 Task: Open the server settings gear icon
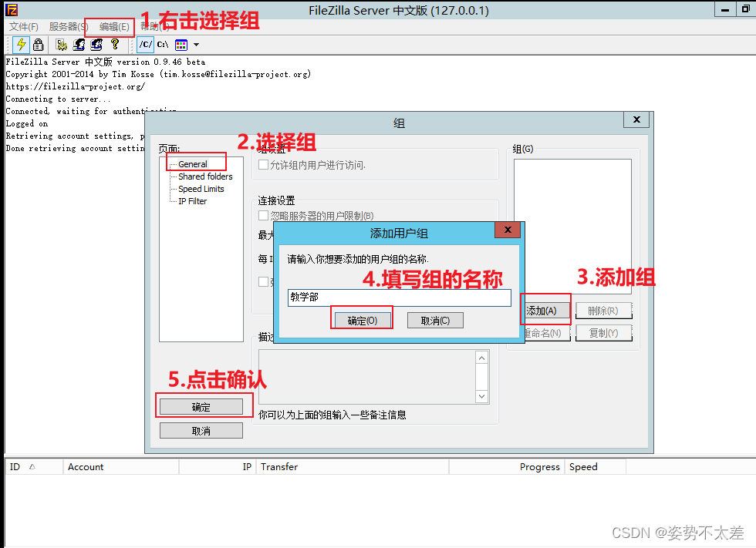click(61, 45)
